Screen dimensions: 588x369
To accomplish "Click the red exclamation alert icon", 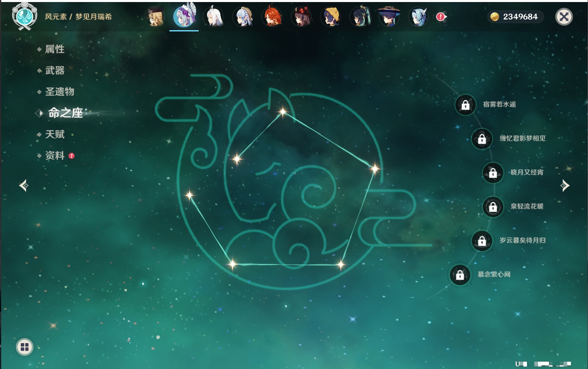I will coord(441,17).
